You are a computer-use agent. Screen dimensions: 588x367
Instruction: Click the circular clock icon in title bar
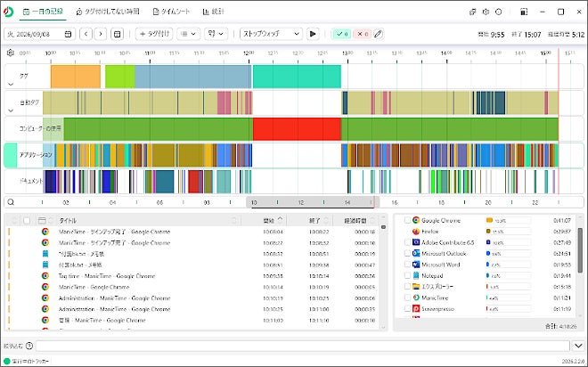pyautogui.click(x=498, y=12)
